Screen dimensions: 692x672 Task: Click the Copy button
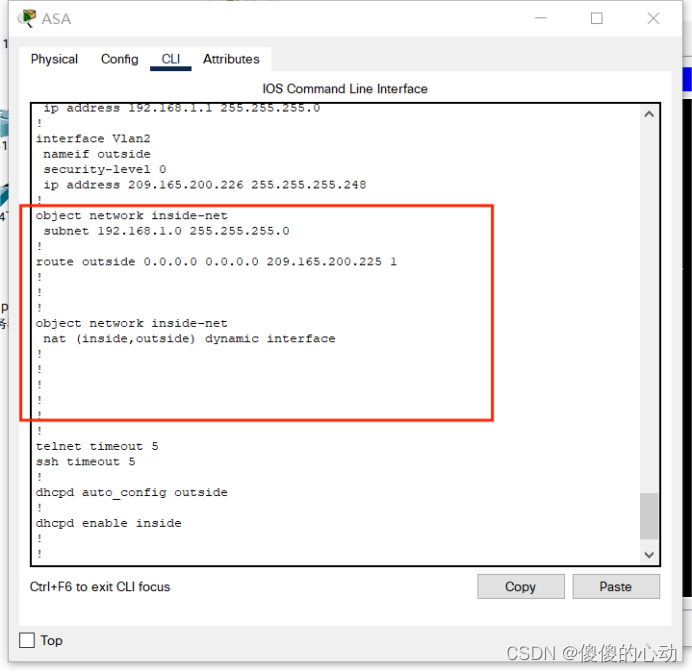point(520,586)
